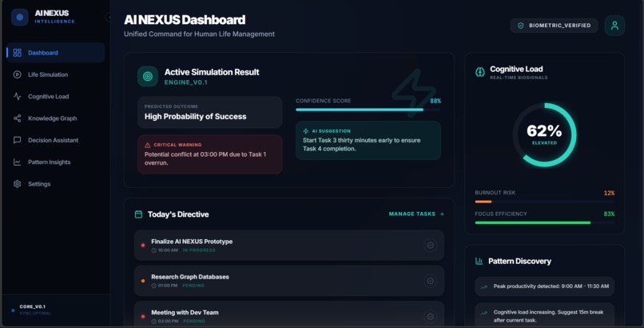Click the 62% cognitive load gauge

tap(544, 135)
